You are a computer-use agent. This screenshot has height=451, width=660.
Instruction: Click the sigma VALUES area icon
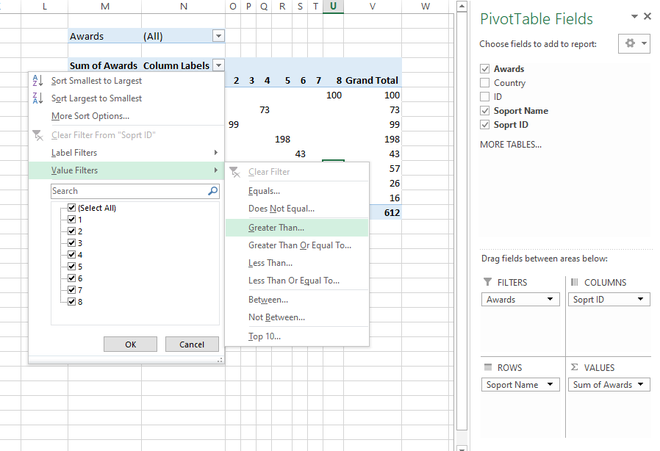(x=574, y=367)
